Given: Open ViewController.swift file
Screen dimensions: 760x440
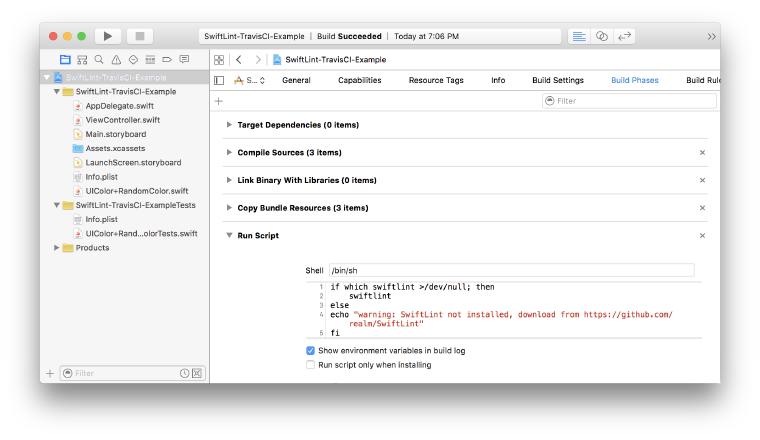Looking at the screenshot, I should [x=123, y=120].
